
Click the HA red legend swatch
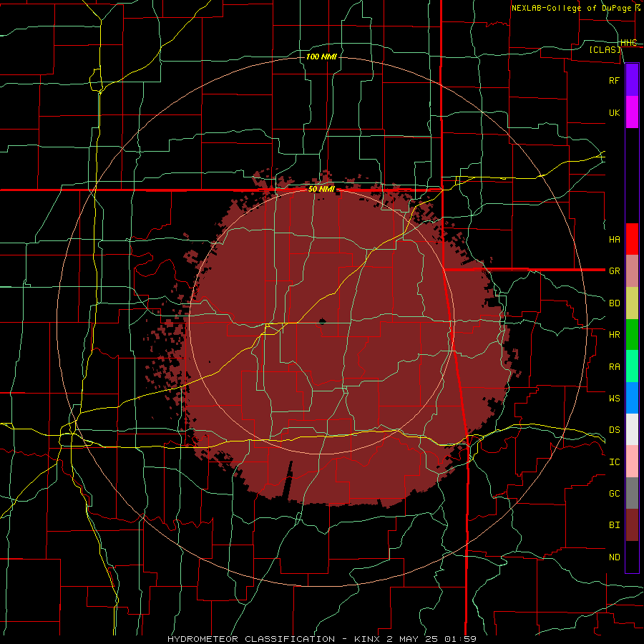tap(632, 239)
